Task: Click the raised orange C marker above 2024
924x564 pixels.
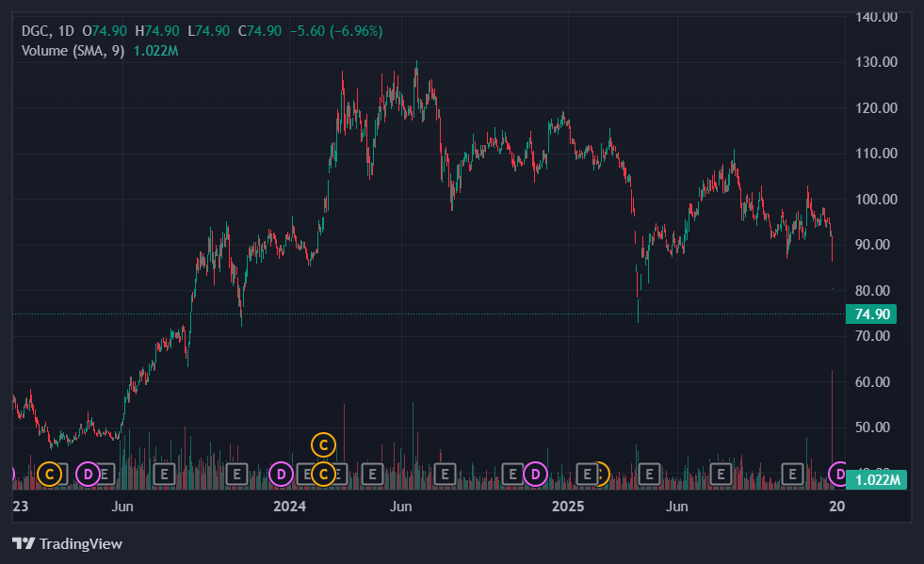Action: [x=323, y=443]
